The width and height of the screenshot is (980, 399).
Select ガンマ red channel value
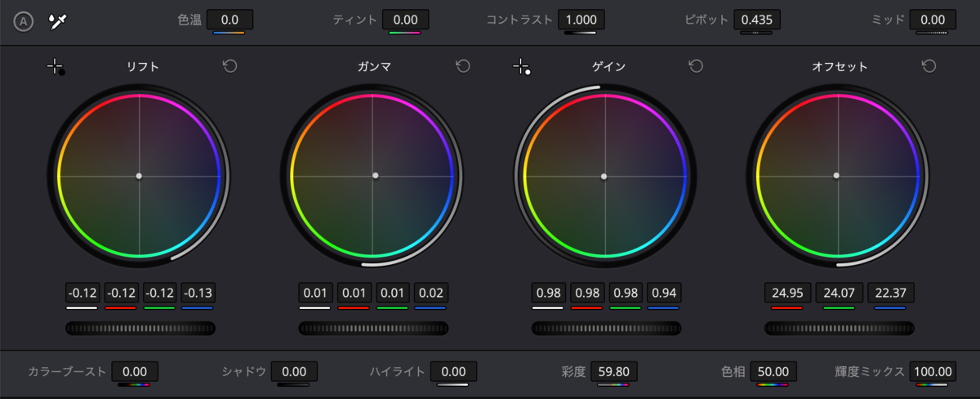[x=354, y=293]
